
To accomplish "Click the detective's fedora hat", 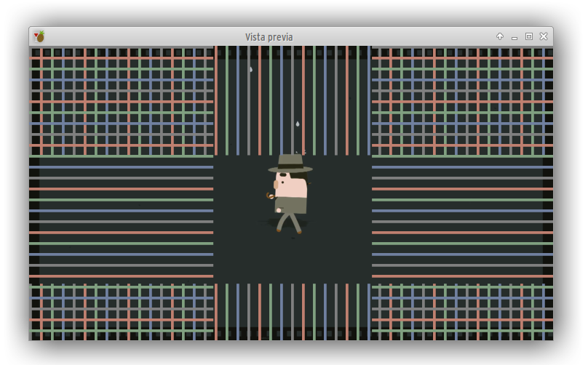I will tap(290, 164).
